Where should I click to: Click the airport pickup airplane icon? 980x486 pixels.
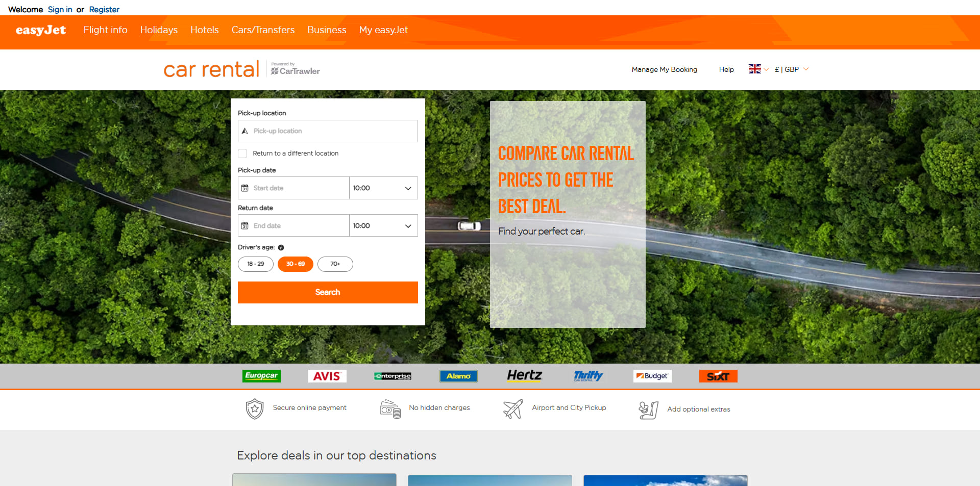(x=513, y=409)
